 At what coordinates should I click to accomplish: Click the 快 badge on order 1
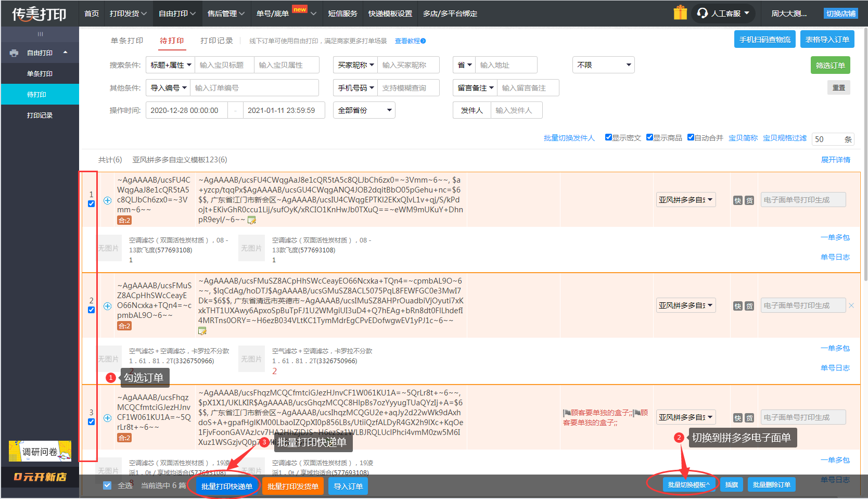tap(737, 200)
